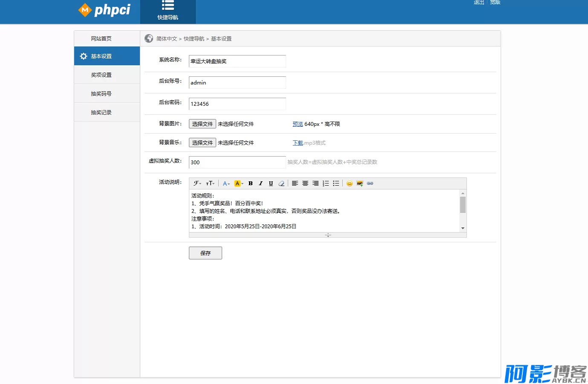Click the insert image icon
This screenshot has width=588, height=384.
[360, 183]
